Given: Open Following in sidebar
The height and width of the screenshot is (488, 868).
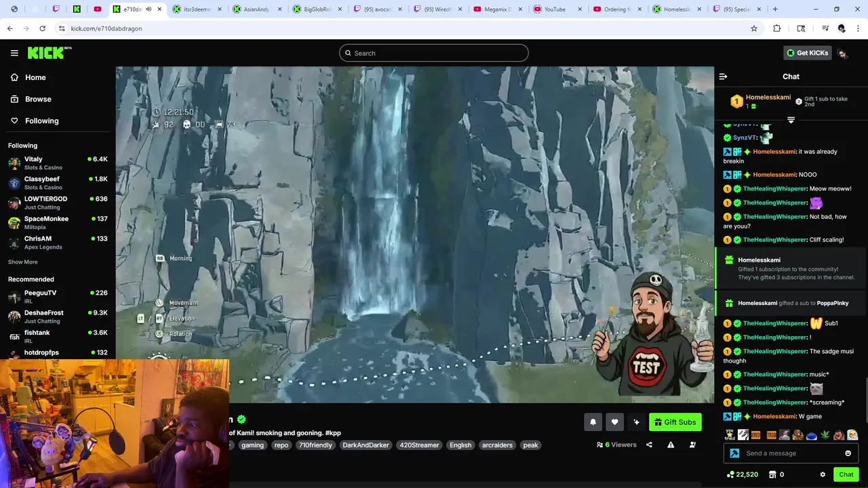Looking at the screenshot, I should coord(41,121).
